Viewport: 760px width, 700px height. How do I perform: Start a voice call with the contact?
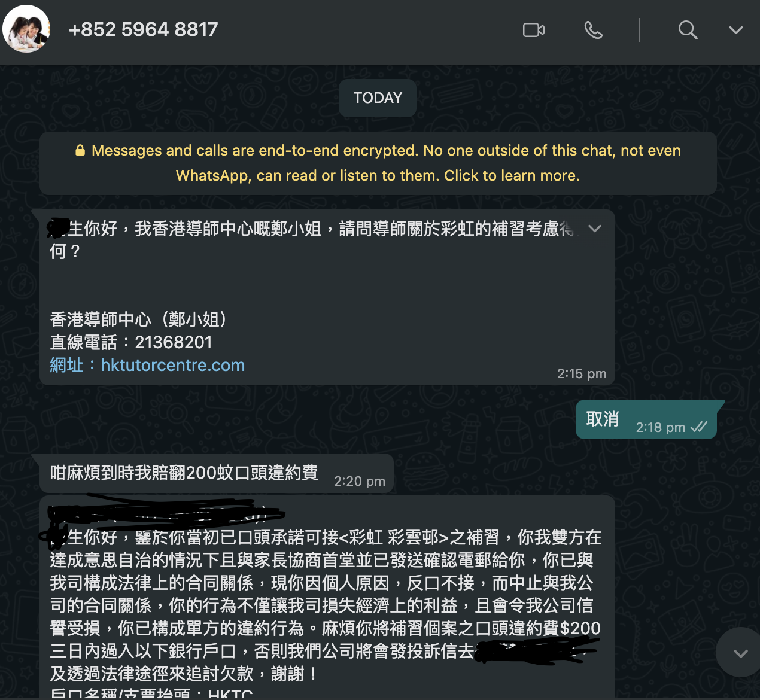click(x=593, y=30)
